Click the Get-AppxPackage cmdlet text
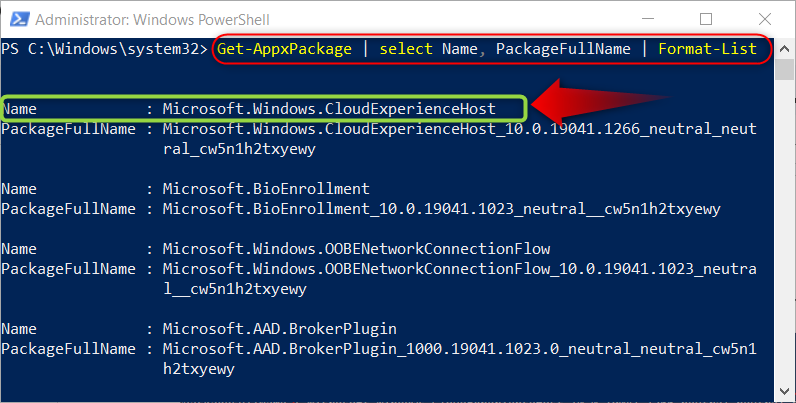The image size is (796, 403). [284, 49]
